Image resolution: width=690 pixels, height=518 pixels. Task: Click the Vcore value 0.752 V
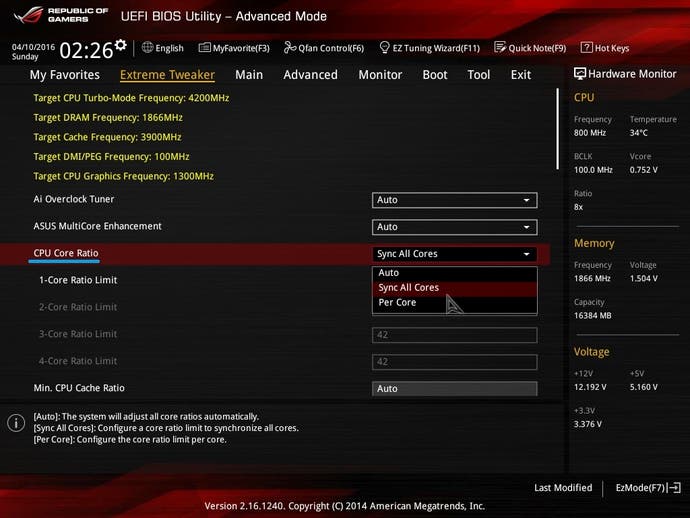(x=643, y=169)
